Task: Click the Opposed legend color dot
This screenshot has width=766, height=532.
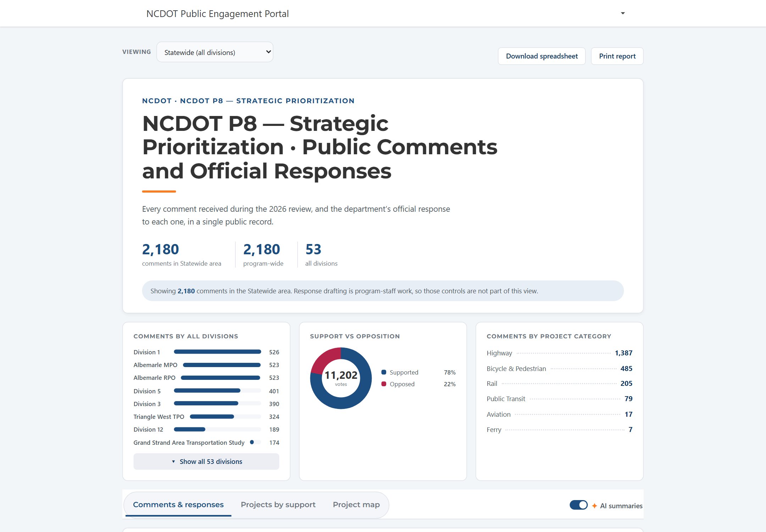Action: pyautogui.click(x=384, y=384)
